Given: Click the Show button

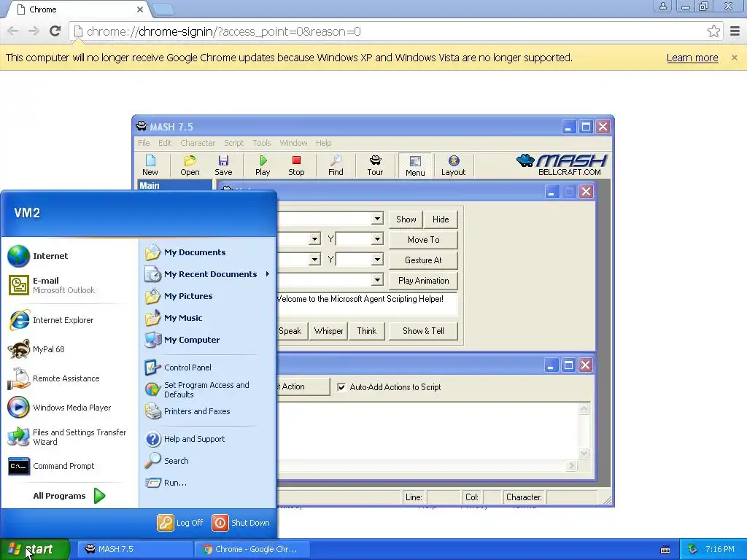Looking at the screenshot, I should coord(406,219).
